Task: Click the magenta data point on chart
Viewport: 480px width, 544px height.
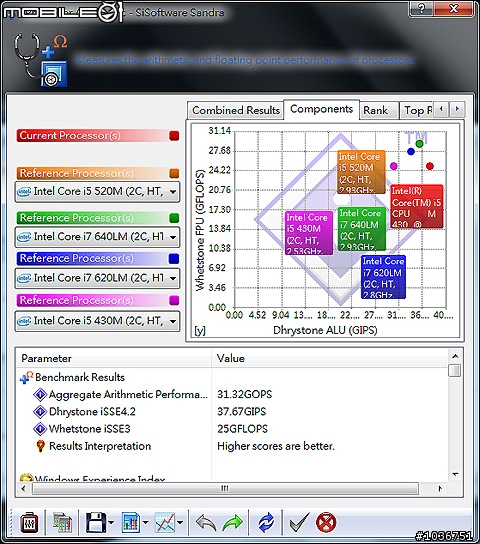Action: point(394,166)
